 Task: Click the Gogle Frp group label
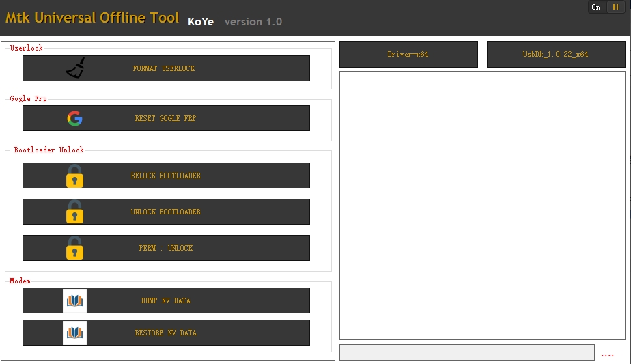28,98
